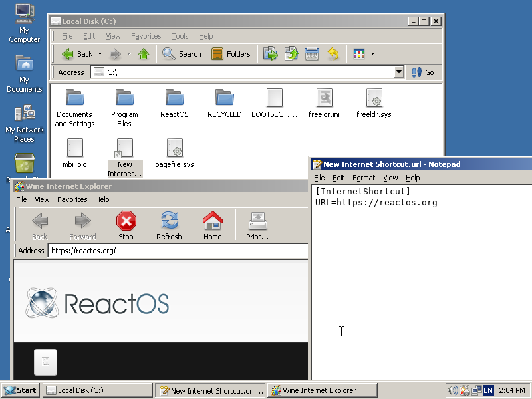532x399 pixels.
Task: Expand the Address bar drop-down list
Action: pos(399,72)
